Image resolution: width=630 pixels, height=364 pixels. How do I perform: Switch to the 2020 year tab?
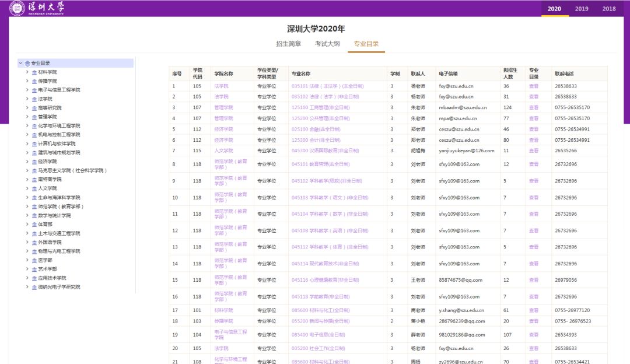pyautogui.click(x=555, y=9)
